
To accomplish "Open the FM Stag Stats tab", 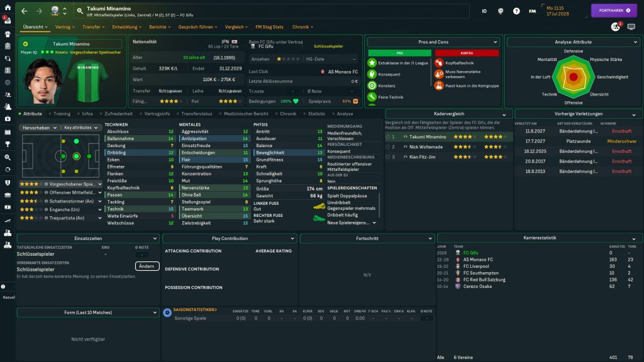I will [269, 27].
